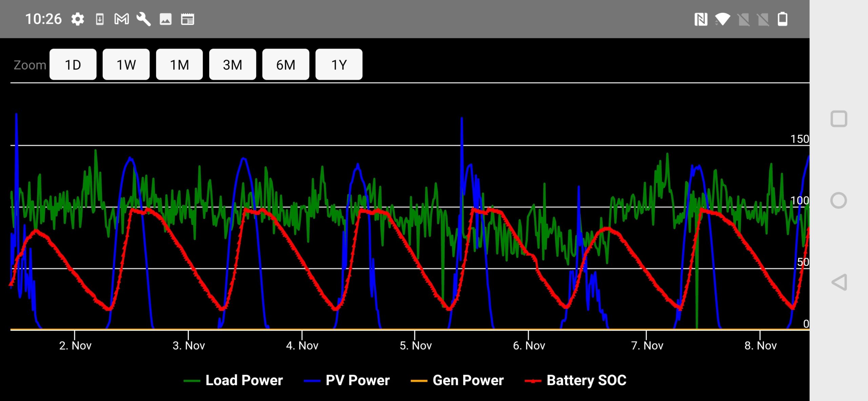Choose the 3M zoom range
The image size is (868, 401).
click(x=233, y=64)
